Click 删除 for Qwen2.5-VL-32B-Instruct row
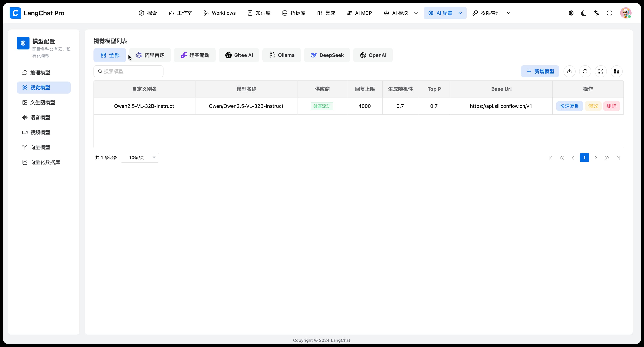 611,106
